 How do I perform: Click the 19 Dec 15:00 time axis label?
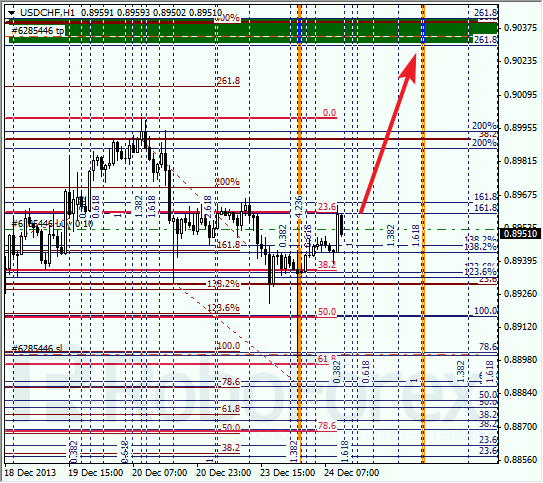95,473
